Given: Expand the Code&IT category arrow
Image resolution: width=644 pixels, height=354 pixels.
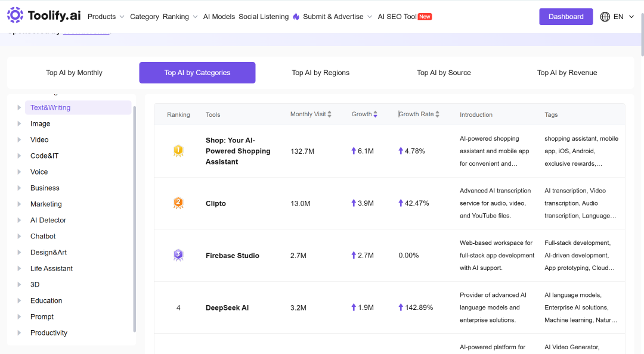Looking at the screenshot, I should pos(19,156).
